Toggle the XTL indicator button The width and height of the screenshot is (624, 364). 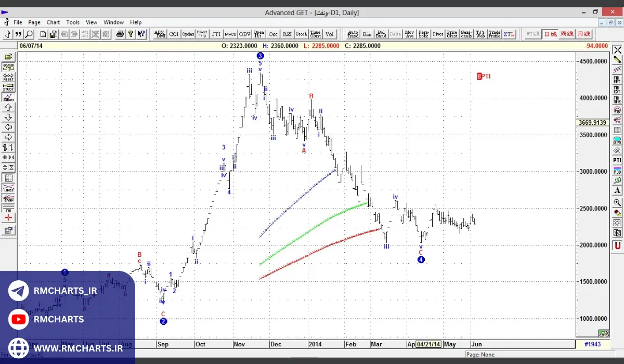[509, 34]
